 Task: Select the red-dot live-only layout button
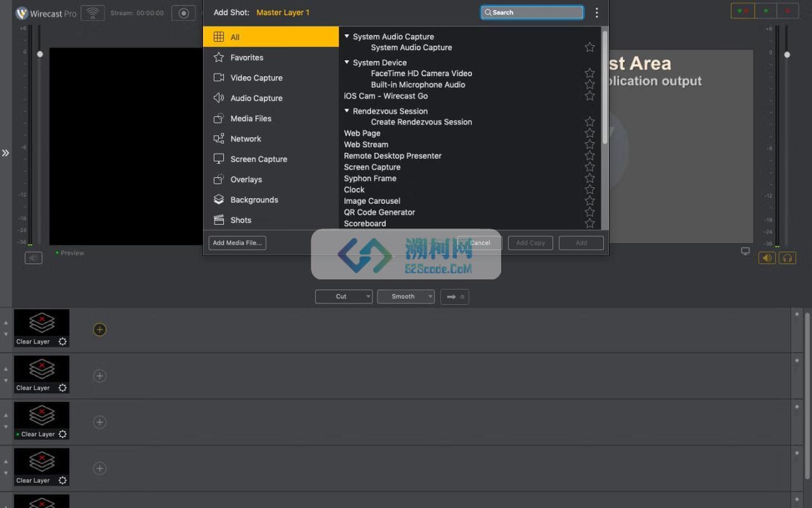tap(788, 11)
